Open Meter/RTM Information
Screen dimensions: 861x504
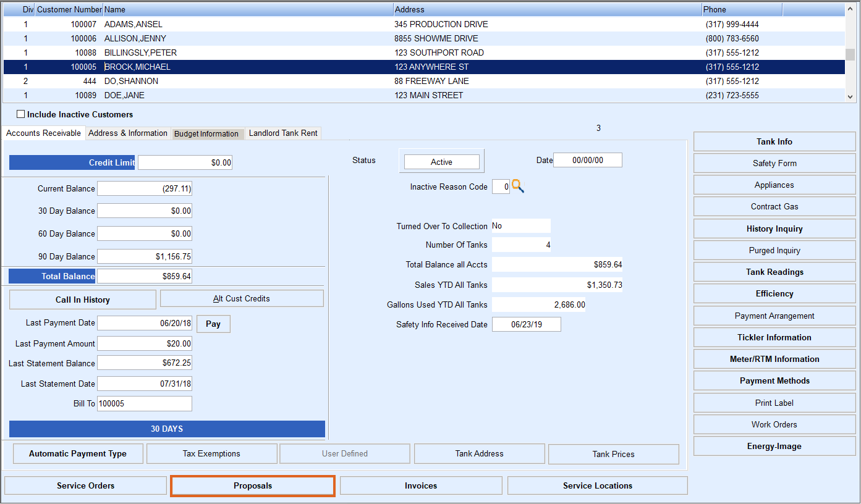click(774, 359)
